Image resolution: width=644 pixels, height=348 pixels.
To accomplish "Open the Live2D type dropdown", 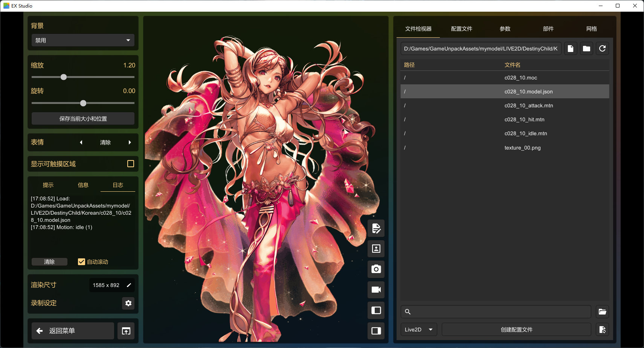I will click(x=419, y=330).
